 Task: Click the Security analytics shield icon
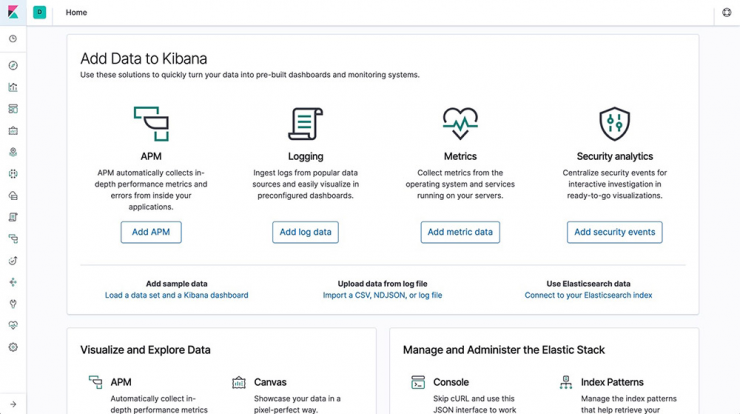[x=614, y=124]
